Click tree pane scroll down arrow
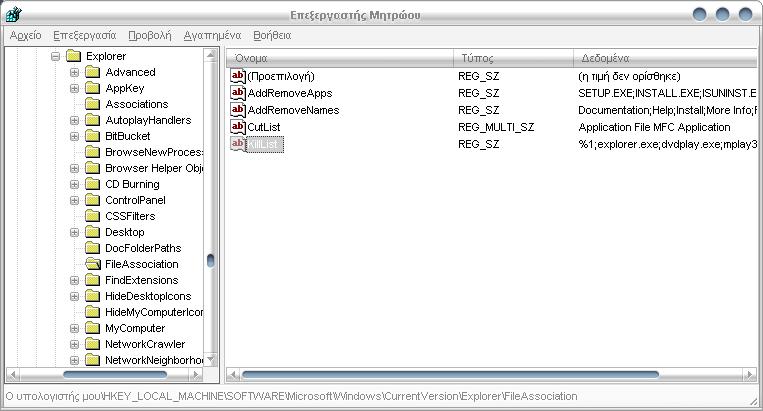The image size is (763, 411). tap(210, 360)
